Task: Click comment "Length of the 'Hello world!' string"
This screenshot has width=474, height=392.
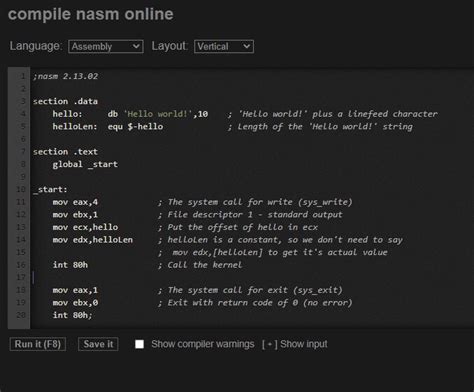Action: 325,127
